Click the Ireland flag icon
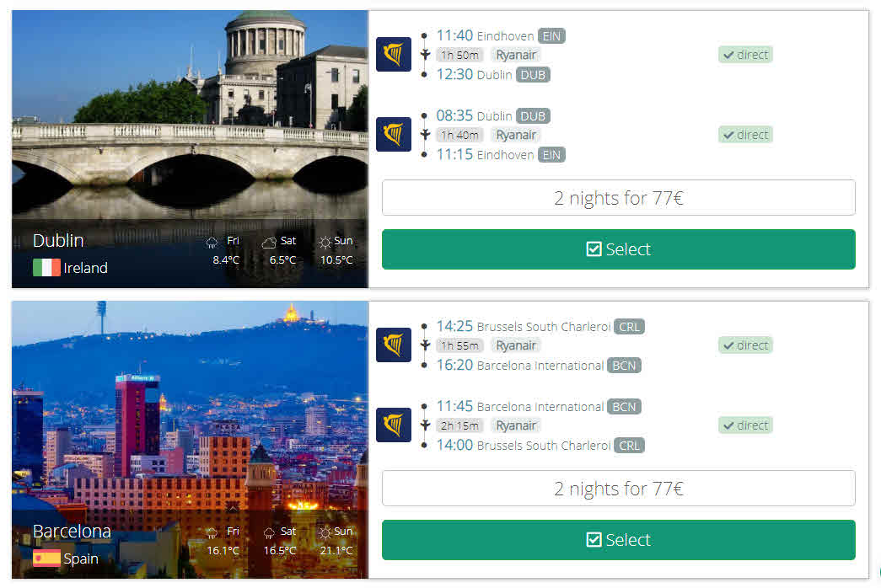 [x=46, y=267]
